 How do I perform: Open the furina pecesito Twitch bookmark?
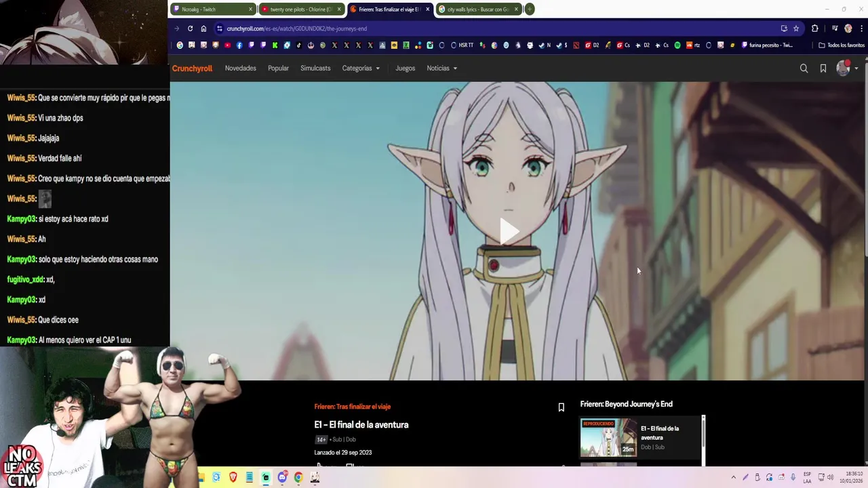point(768,45)
